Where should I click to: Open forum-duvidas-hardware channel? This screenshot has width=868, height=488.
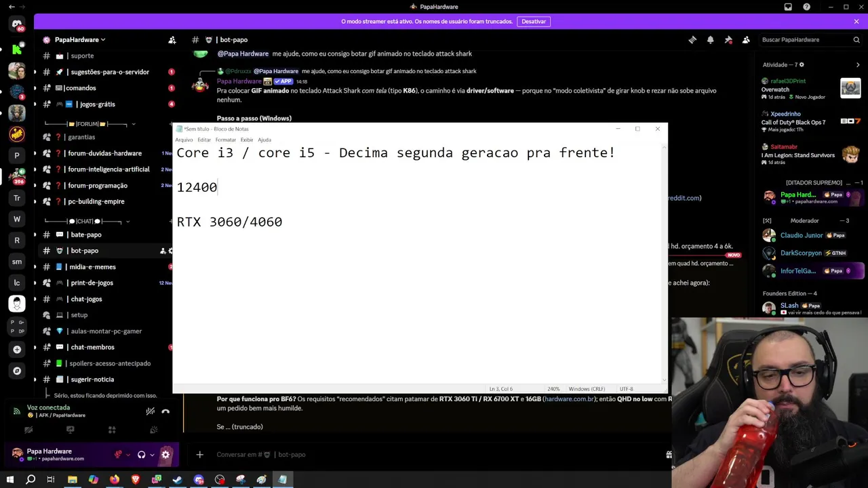click(105, 153)
